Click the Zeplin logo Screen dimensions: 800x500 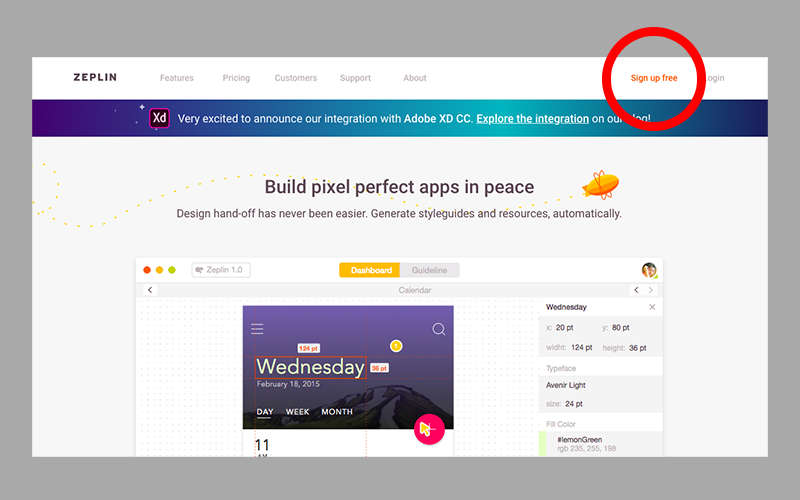pyautogui.click(x=94, y=78)
